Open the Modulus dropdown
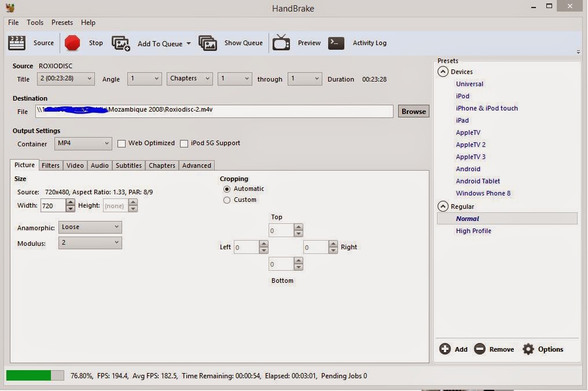The height and width of the screenshot is (391, 588). pyautogui.click(x=90, y=243)
